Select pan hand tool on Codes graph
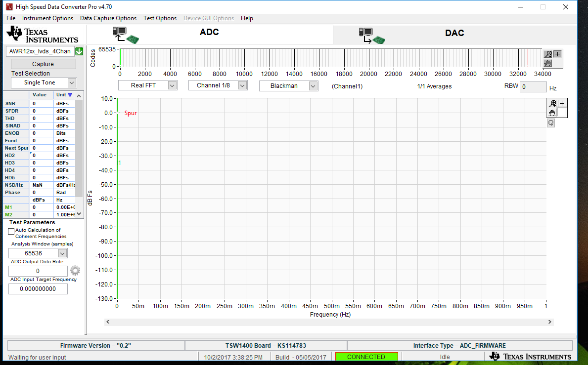This screenshot has width=588, height=365. point(548,63)
